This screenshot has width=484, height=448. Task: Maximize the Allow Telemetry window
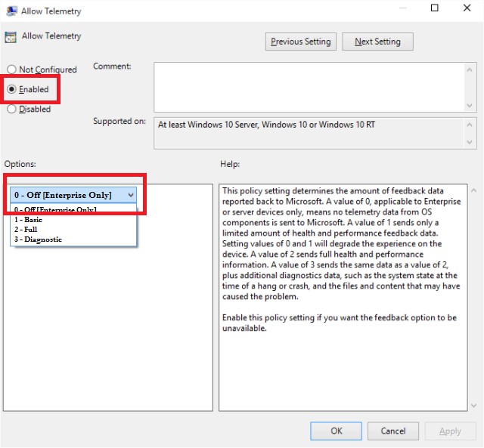pos(434,8)
